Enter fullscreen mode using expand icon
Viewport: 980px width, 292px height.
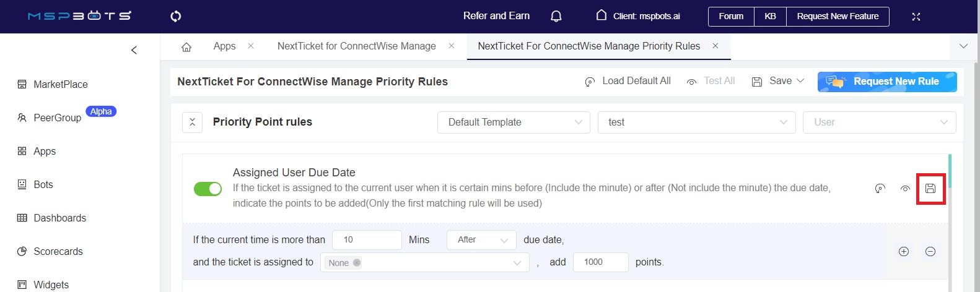coord(916,17)
